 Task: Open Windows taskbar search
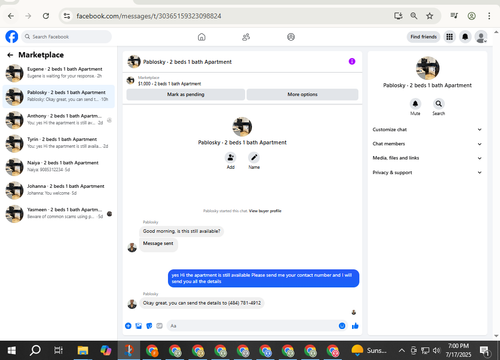pyautogui.click(x=35, y=350)
